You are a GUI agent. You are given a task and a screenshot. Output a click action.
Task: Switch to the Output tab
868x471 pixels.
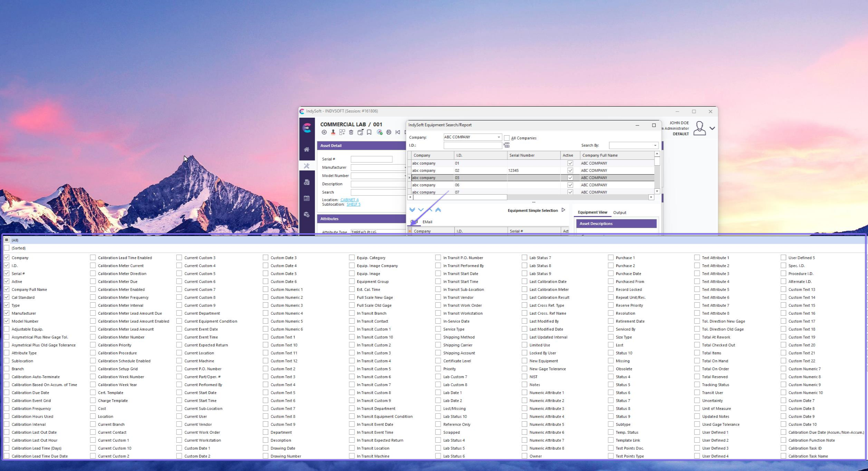(619, 213)
